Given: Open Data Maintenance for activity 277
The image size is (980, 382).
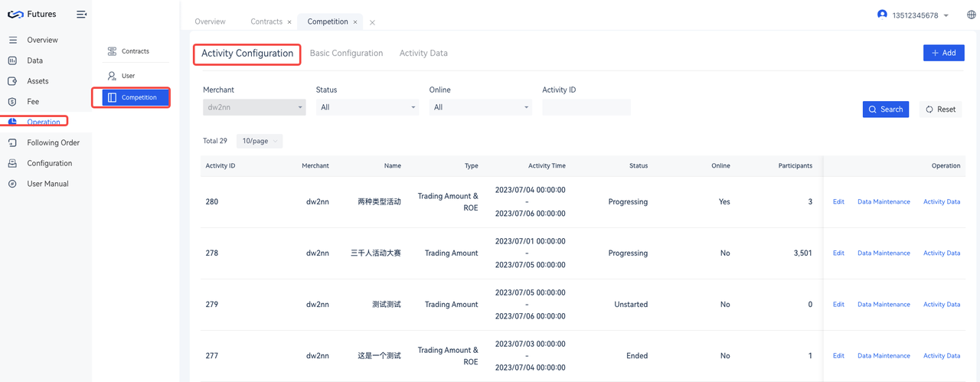Looking at the screenshot, I should tap(884, 356).
